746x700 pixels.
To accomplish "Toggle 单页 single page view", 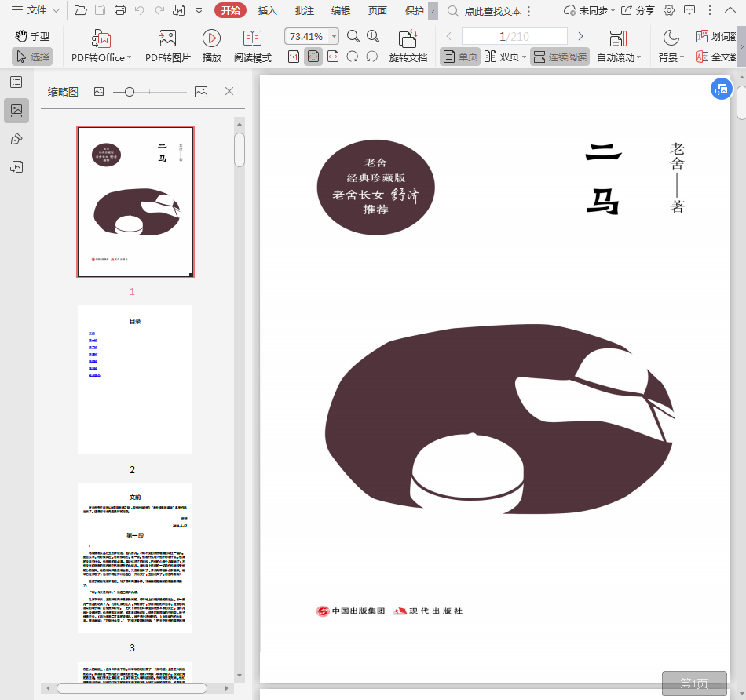I will click(x=459, y=57).
